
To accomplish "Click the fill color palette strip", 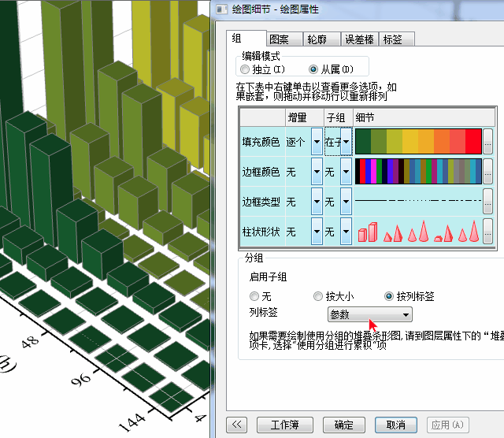I will tap(417, 142).
